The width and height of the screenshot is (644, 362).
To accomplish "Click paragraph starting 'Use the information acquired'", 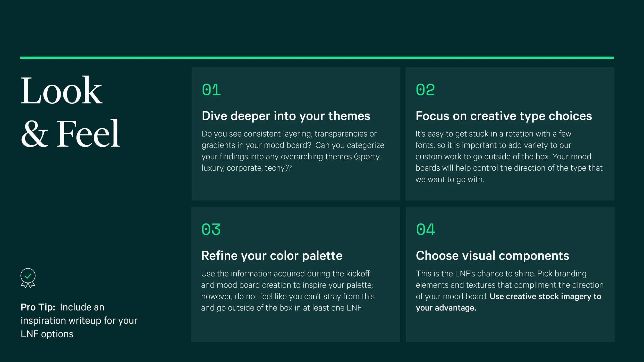I will (x=288, y=291).
